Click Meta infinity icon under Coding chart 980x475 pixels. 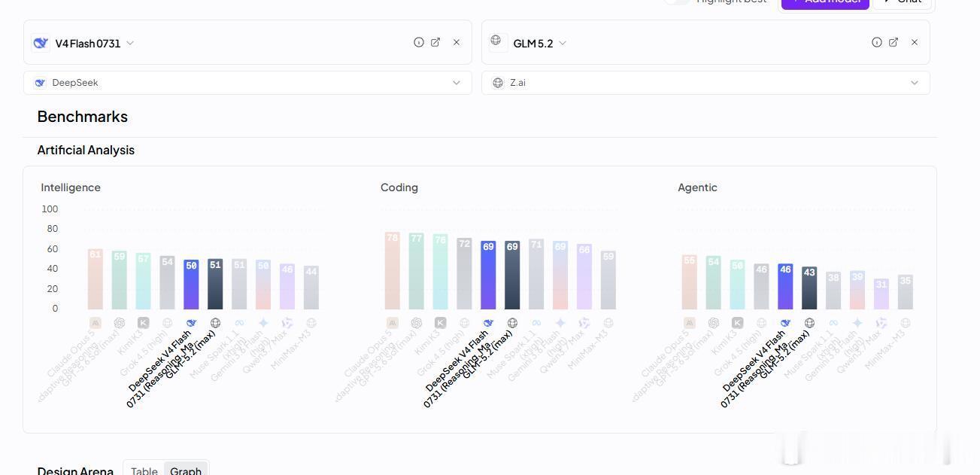(x=536, y=323)
